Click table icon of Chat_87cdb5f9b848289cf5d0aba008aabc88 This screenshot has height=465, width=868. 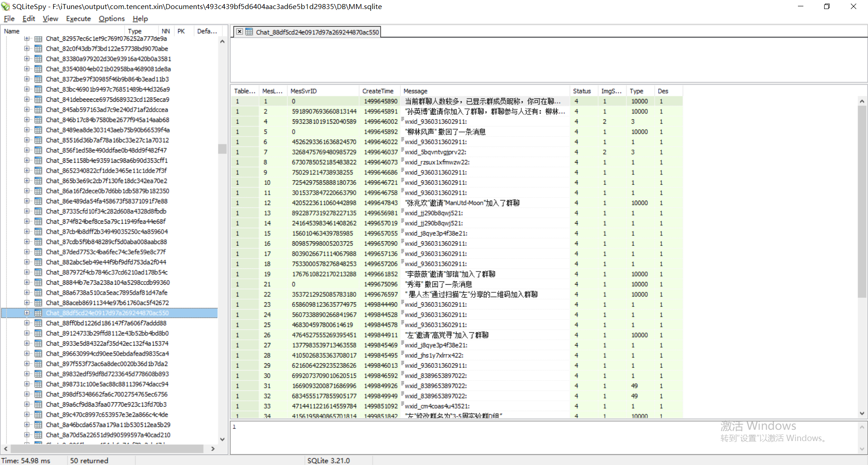38,242
